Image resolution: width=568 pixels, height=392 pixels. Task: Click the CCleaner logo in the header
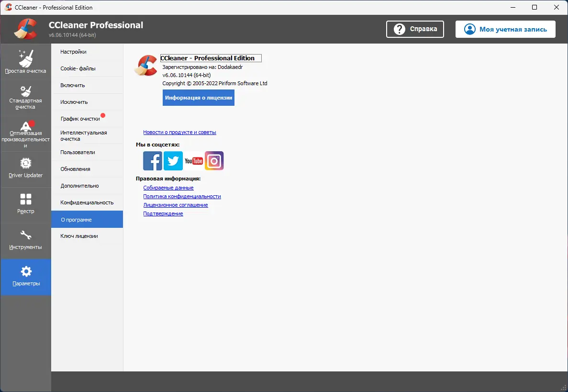[26, 29]
